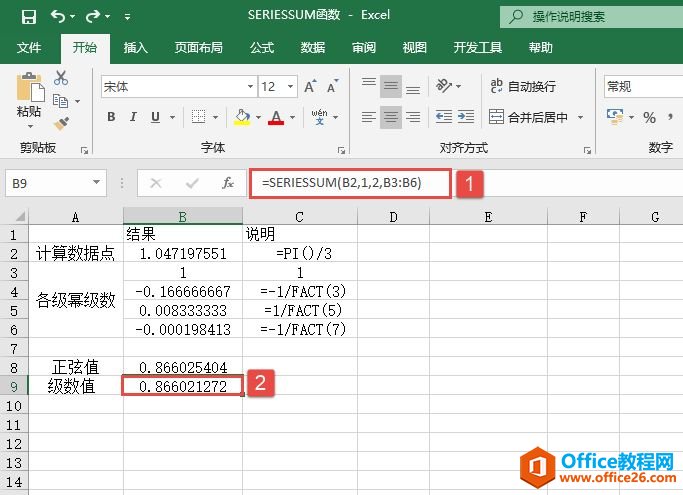683x495 pixels.
Task: Click the red Font Color A
Action: pos(276,117)
